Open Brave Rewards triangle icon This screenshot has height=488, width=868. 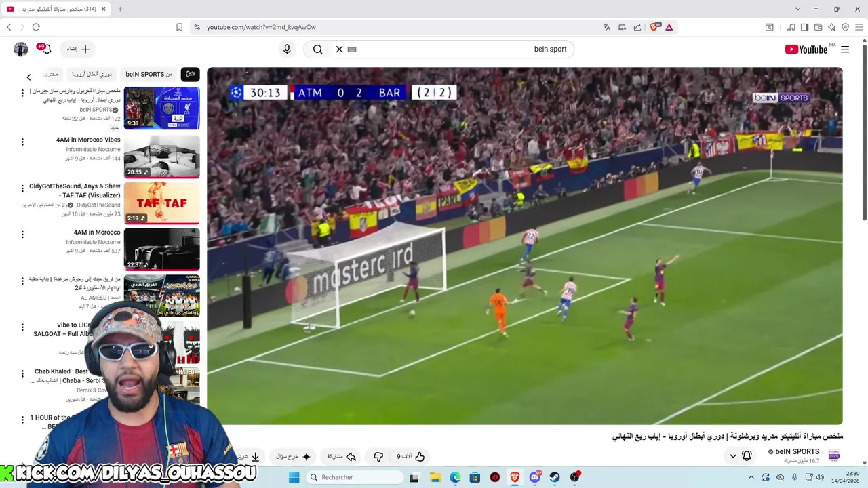669,27
